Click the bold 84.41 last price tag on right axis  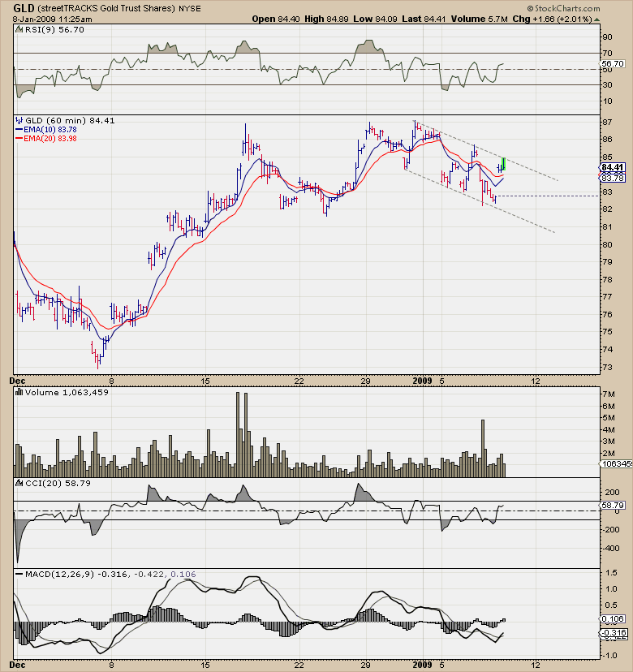point(612,167)
